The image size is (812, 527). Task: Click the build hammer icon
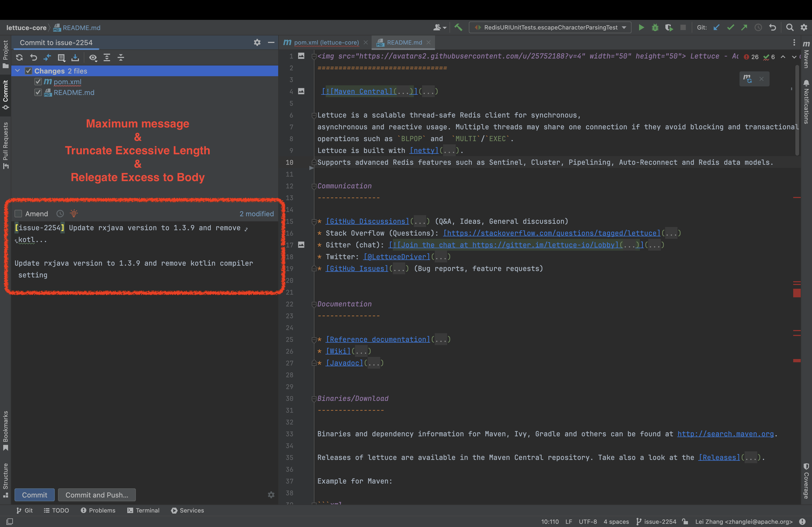pyautogui.click(x=458, y=28)
